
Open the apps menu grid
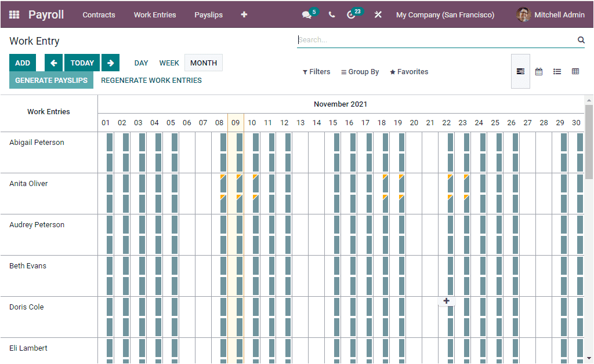[13, 14]
